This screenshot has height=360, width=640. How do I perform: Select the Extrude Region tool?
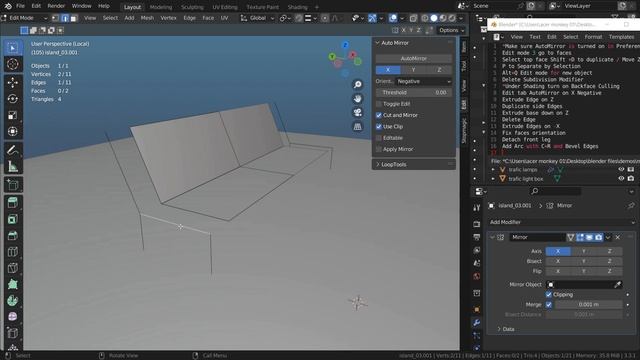coord(13,203)
